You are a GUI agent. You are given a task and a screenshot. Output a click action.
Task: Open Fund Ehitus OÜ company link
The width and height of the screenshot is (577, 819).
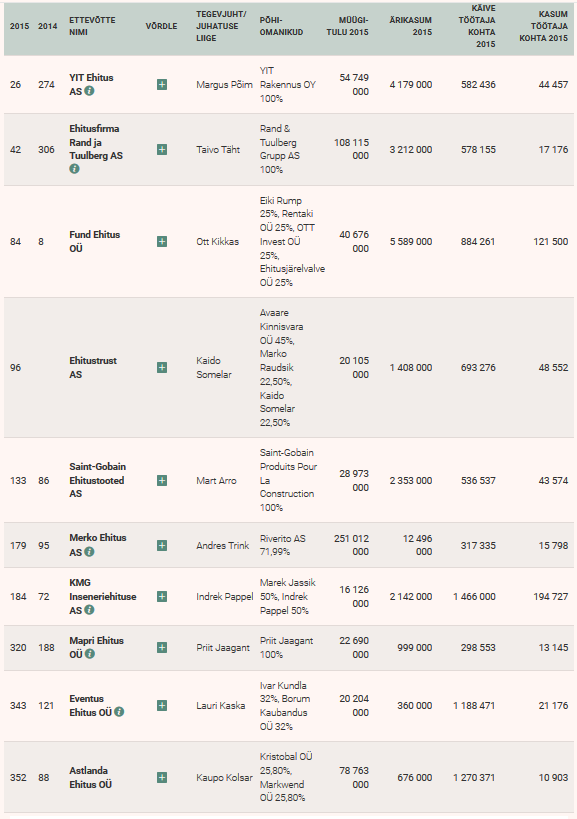pyautogui.click(x=95, y=241)
